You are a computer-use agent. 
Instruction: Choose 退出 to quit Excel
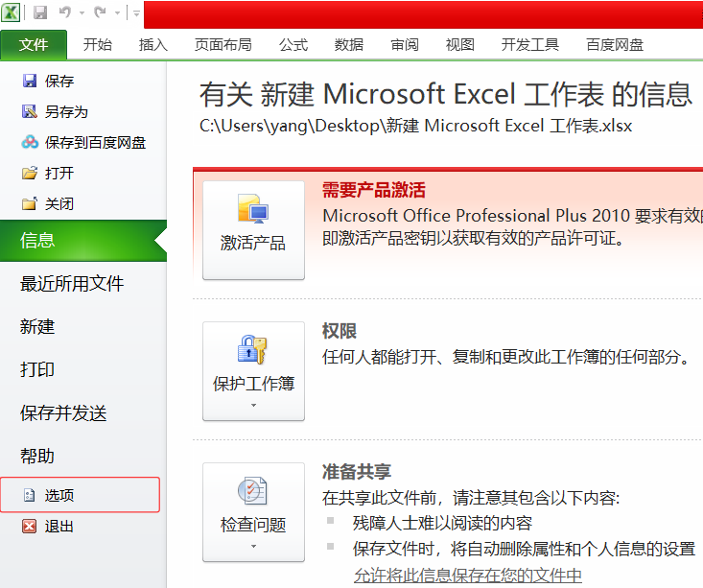(x=59, y=526)
